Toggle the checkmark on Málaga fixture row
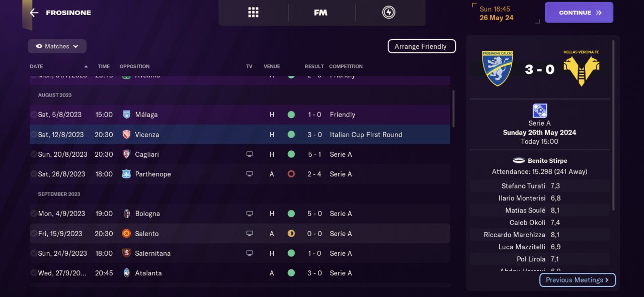The width and height of the screenshot is (644, 297). (x=33, y=115)
